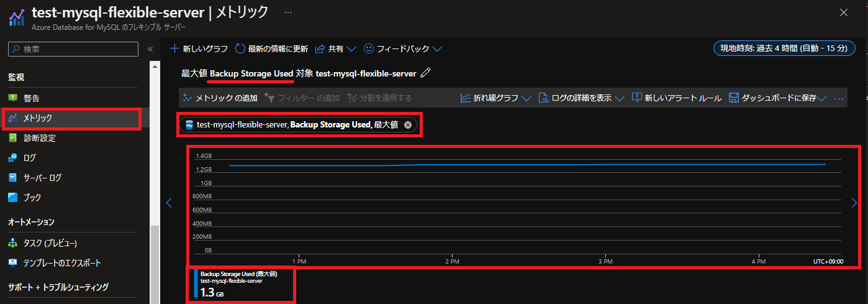This screenshot has height=304, width=868.
Task: Click フィルターの追加 button
Action: (x=302, y=98)
